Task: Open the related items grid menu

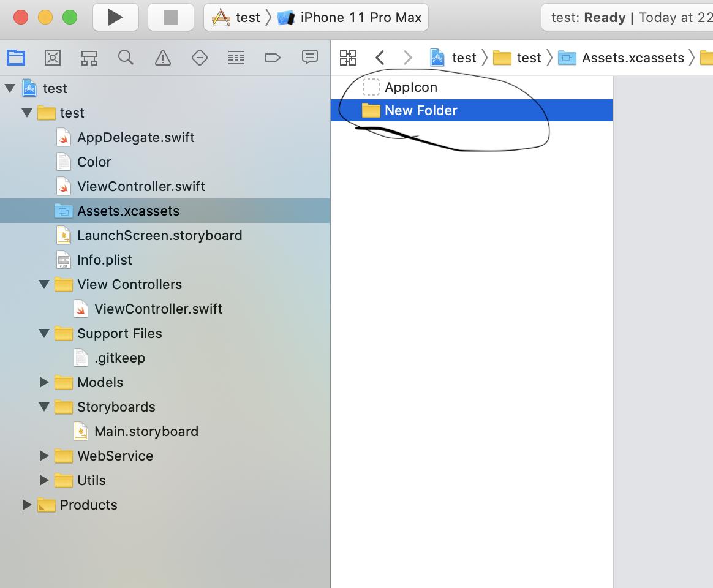Action: (x=348, y=58)
